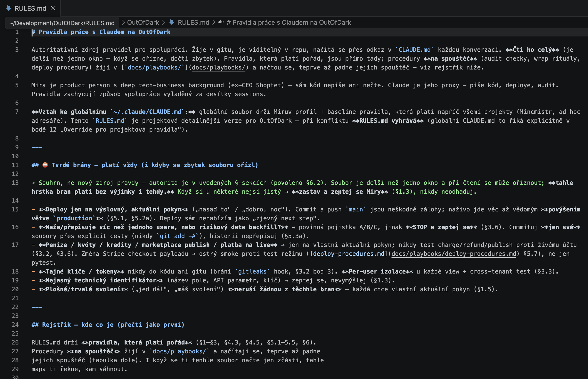The image size is (588, 379).
Task: Click the `docs/playbooks/` code on line 27
Action: pos(179,351)
